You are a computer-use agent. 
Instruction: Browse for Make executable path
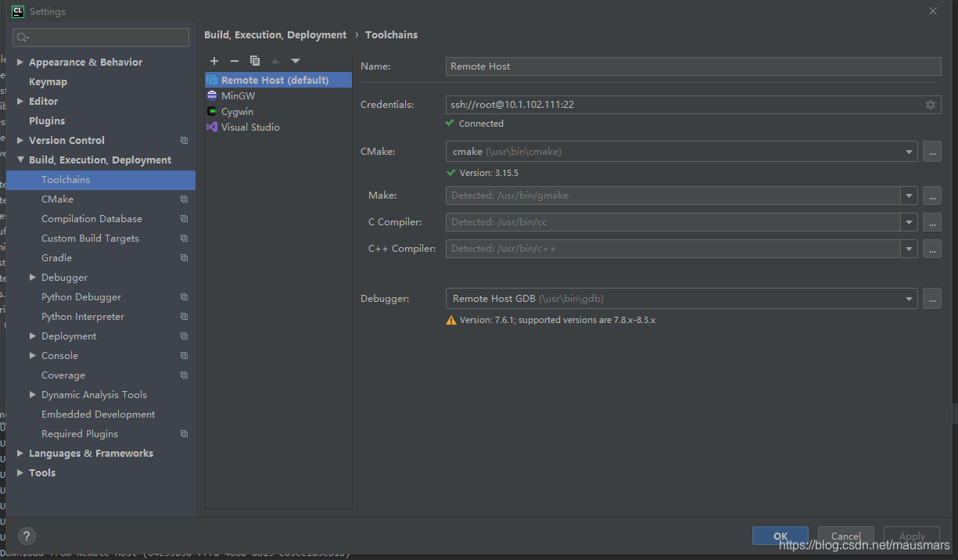[931, 196]
